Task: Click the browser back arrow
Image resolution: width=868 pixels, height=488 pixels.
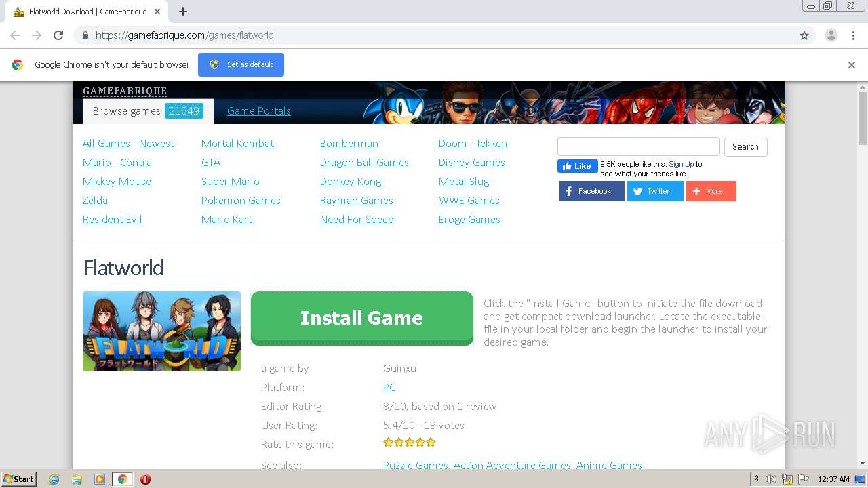Action: 15,35
